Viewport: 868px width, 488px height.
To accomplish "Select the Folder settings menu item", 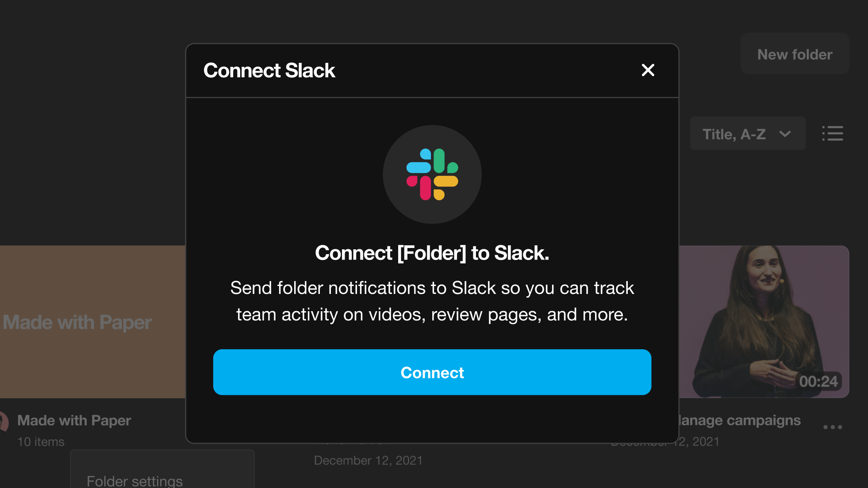I will point(134,480).
